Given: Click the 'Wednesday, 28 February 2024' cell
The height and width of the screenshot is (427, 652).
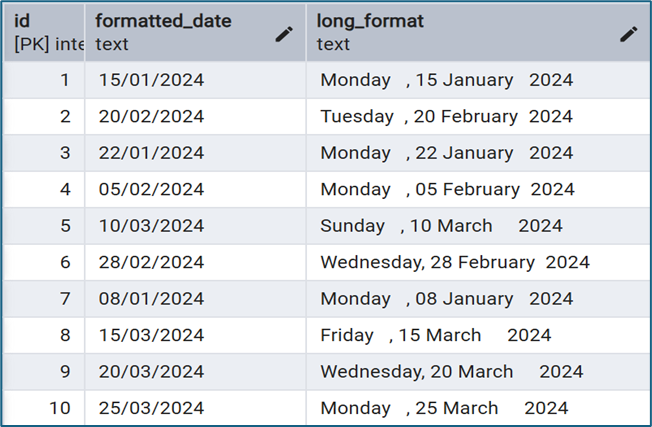Looking at the screenshot, I should coord(454,262).
